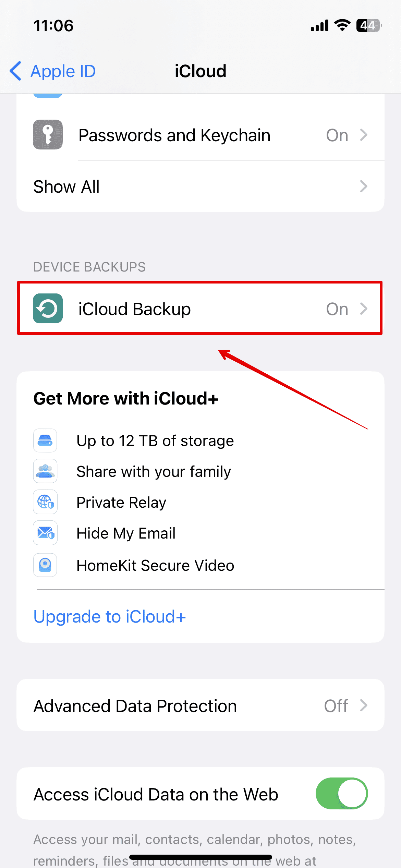Viewport: 401px width, 868px height.
Task: Tap the HomeKit Secure Video camera icon
Action: pyautogui.click(x=45, y=565)
